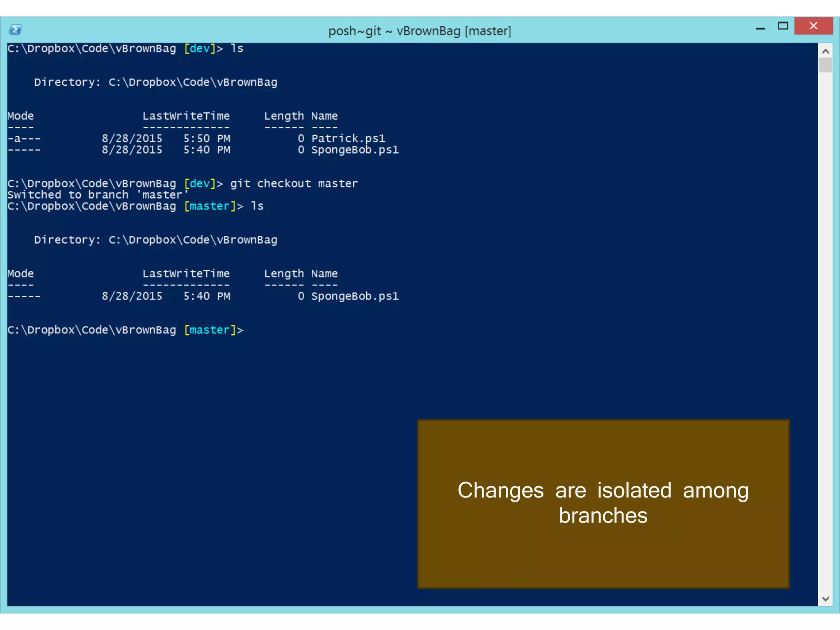Maximize the posh~git console window
This screenshot has height=630, width=840.
coord(783,26)
